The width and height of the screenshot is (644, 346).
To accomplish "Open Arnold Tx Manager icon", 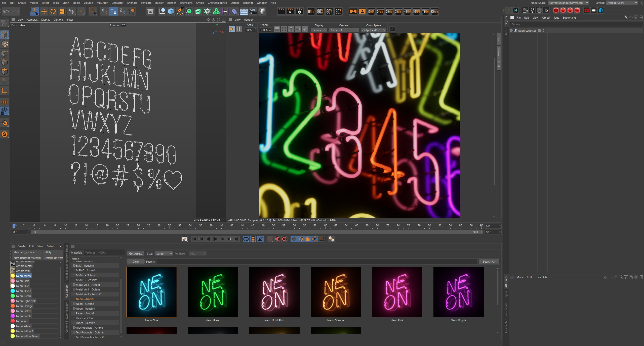I will click(x=546, y=10).
